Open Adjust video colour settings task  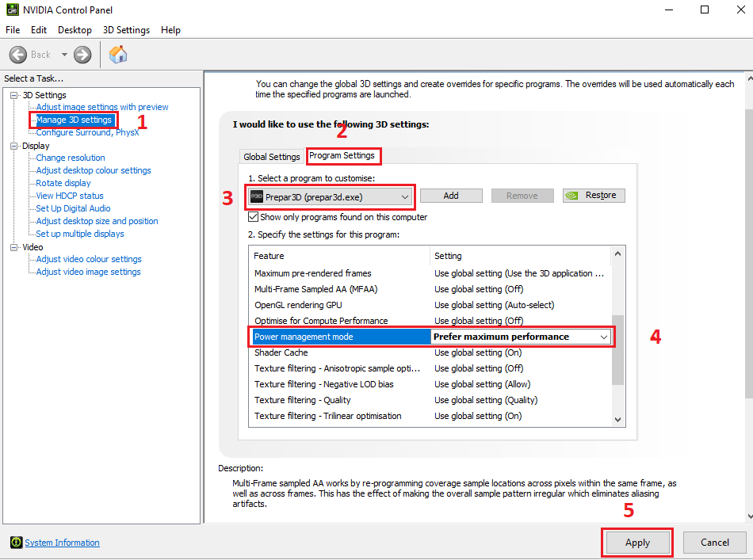pyautogui.click(x=89, y=259)
